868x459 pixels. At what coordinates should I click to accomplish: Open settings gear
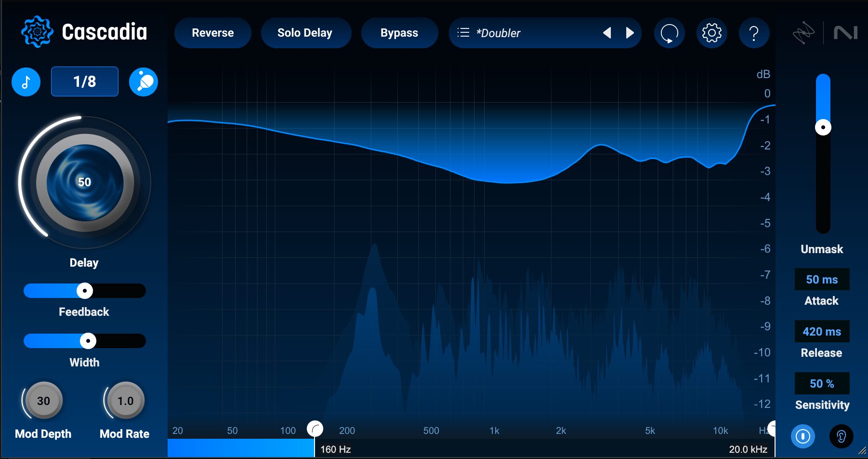[711, 33]
